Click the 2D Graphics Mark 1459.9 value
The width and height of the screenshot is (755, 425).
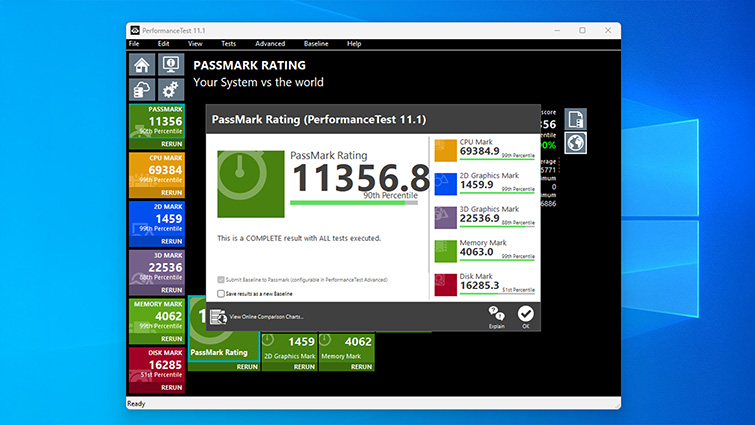tap(477, 185)
